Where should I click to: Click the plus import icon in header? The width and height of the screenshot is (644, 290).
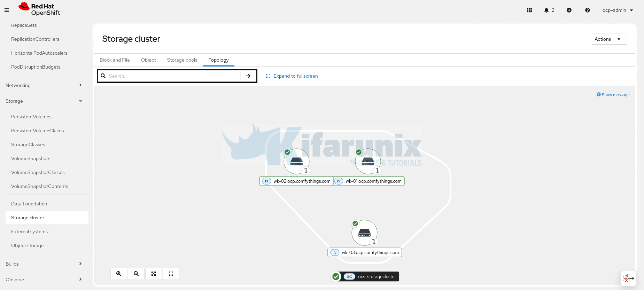[x=569, y=10]
